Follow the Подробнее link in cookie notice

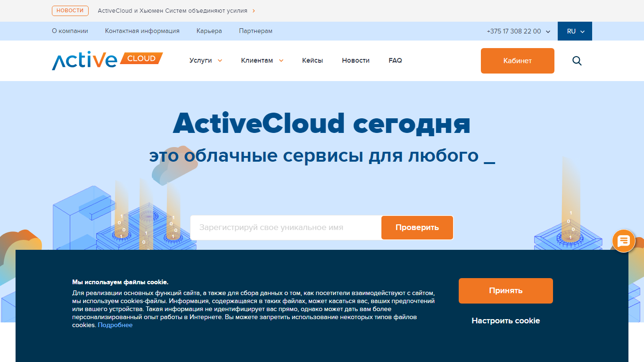coord(115,325)
